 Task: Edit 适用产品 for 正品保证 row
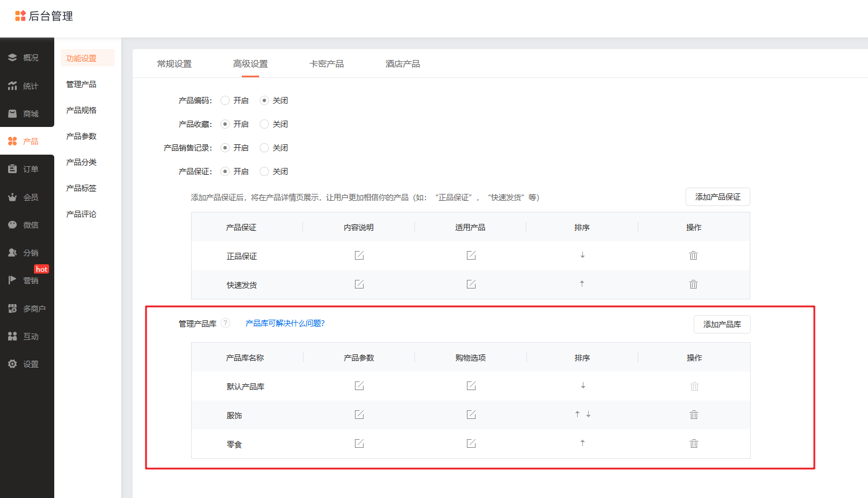tap(471, 255)
